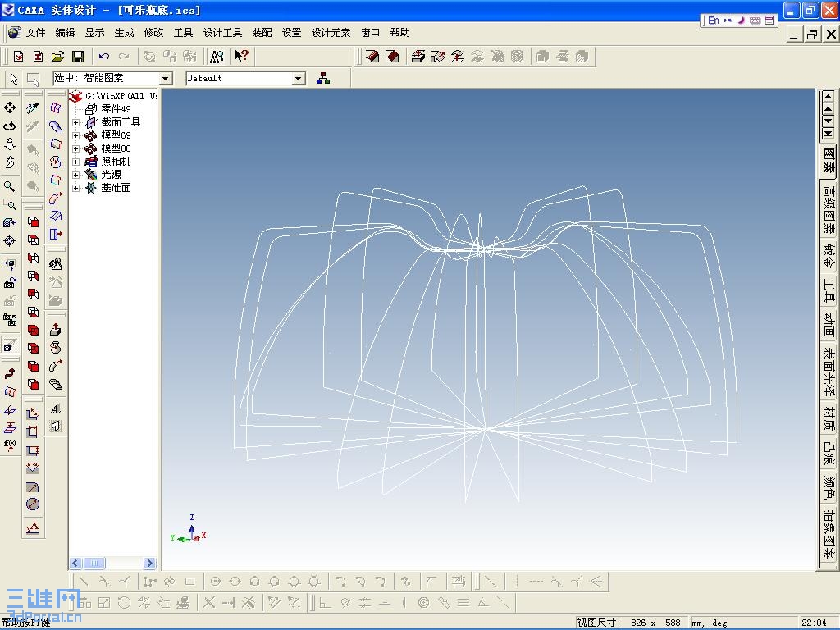
Task: Click the target crosshair view icon
Action: (10, 241)
